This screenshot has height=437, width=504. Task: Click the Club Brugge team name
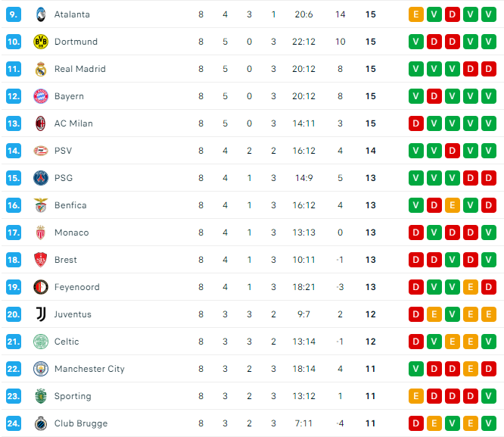click(81, 423)
